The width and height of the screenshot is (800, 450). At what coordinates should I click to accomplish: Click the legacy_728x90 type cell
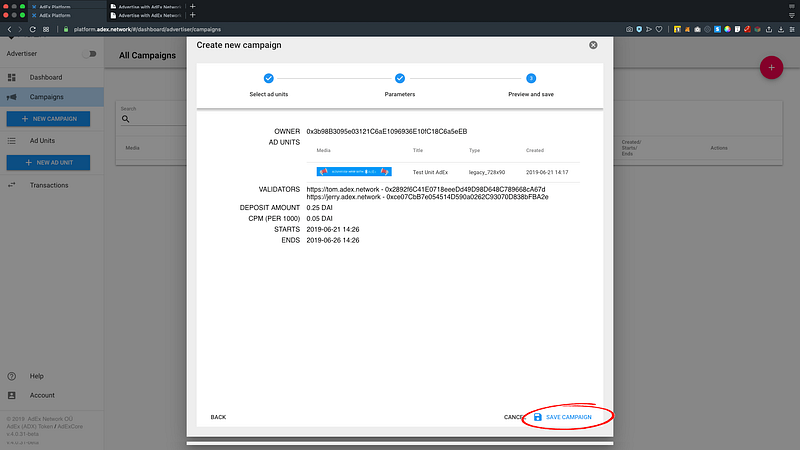(x=487, y=172)
